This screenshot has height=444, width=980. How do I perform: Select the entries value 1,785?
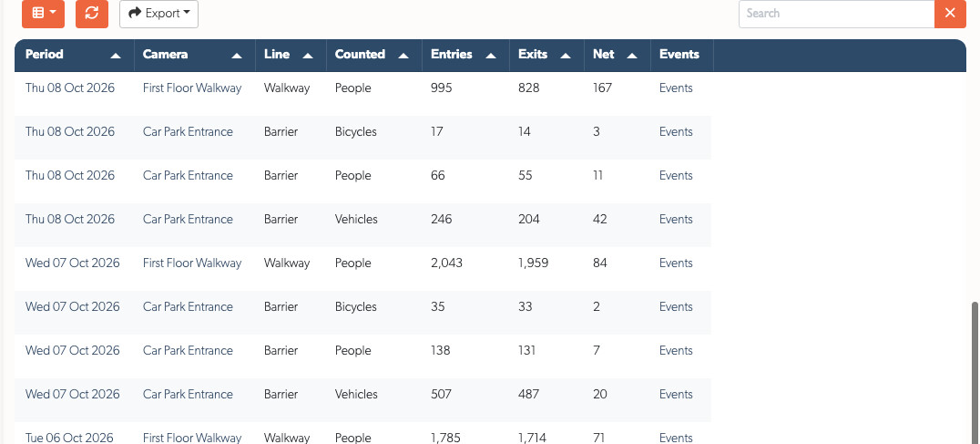445,438
